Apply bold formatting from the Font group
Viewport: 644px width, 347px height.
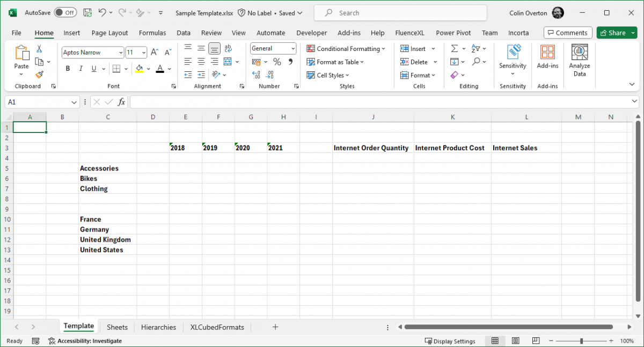68,69
